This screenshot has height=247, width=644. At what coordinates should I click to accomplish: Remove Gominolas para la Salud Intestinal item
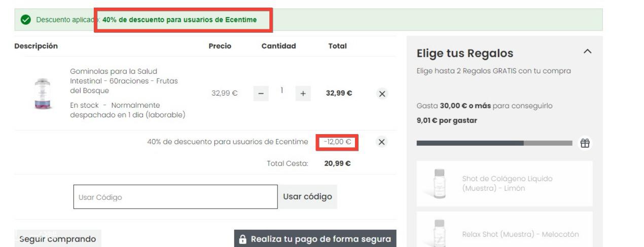382,94
